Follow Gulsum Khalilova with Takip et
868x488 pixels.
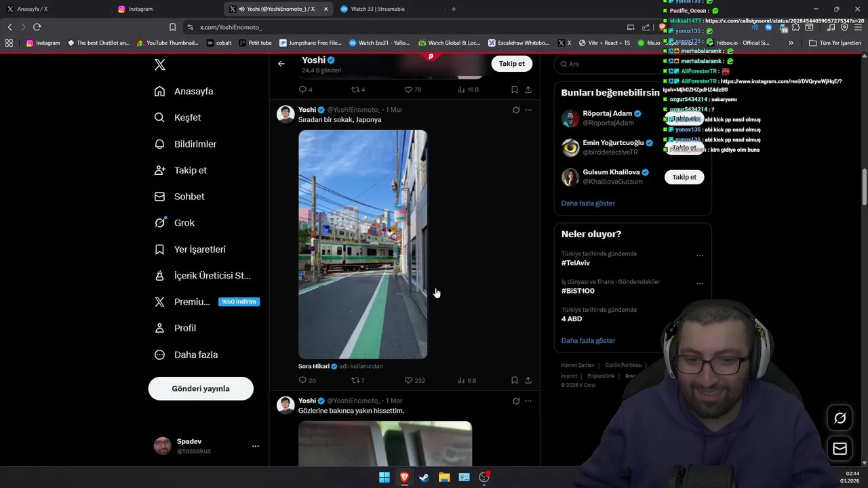[x=684, y=177]
